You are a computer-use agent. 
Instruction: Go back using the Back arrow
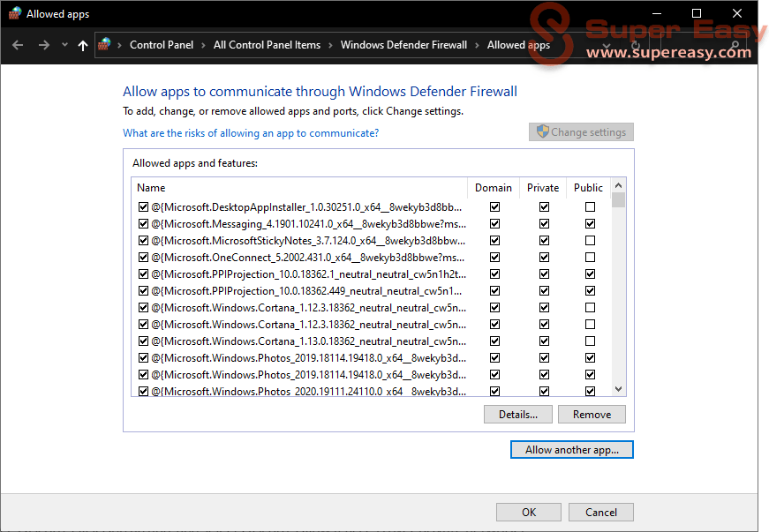click(x=18, y=45)
